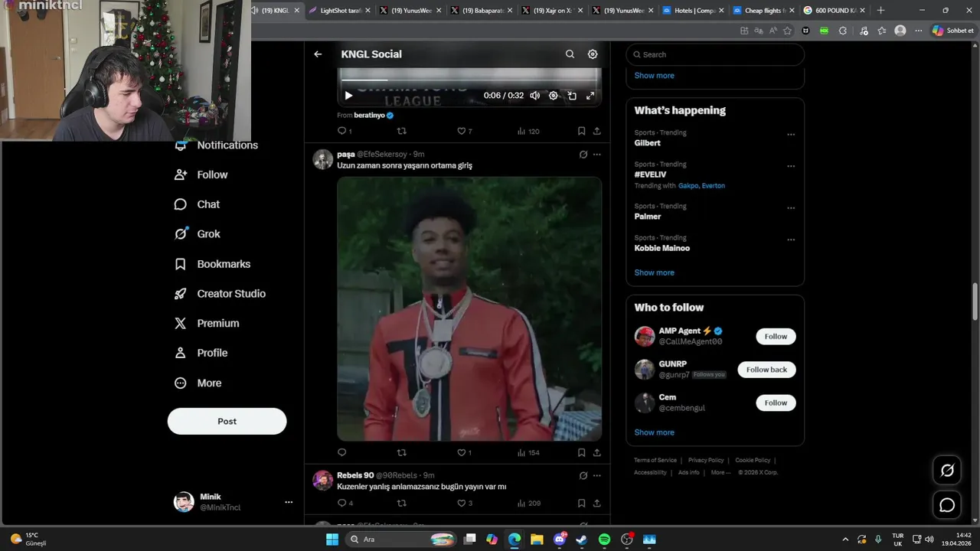View analytics showing 120 views

(528, 131)
